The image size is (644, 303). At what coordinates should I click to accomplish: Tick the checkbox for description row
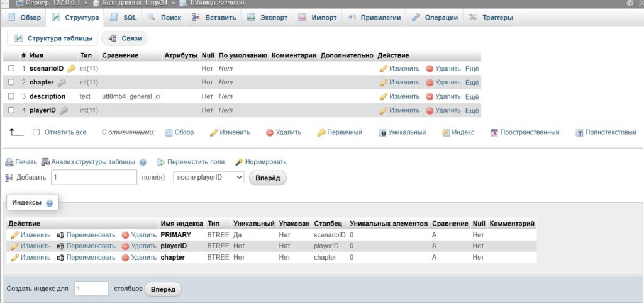pos(11,96)
